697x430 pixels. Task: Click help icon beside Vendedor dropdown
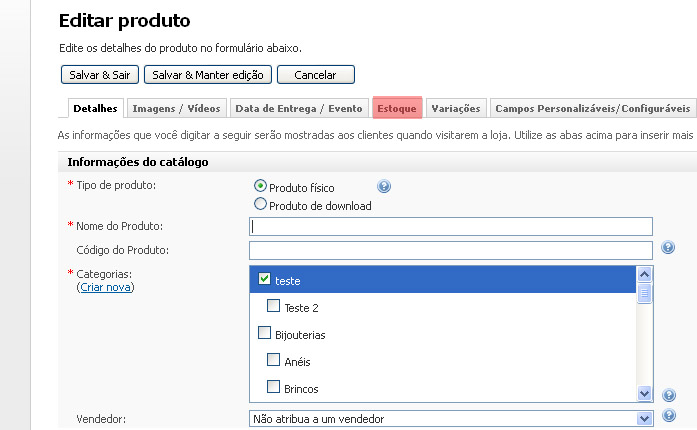click(668, 416)
